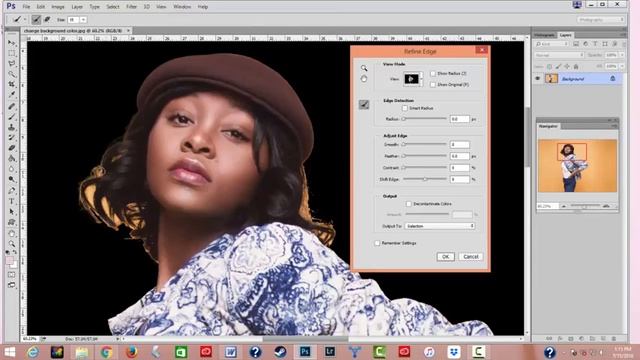Screen dimensions: 640x360
Task: Click the Navigator preview thumbnail
Action: tap(577, 166)
